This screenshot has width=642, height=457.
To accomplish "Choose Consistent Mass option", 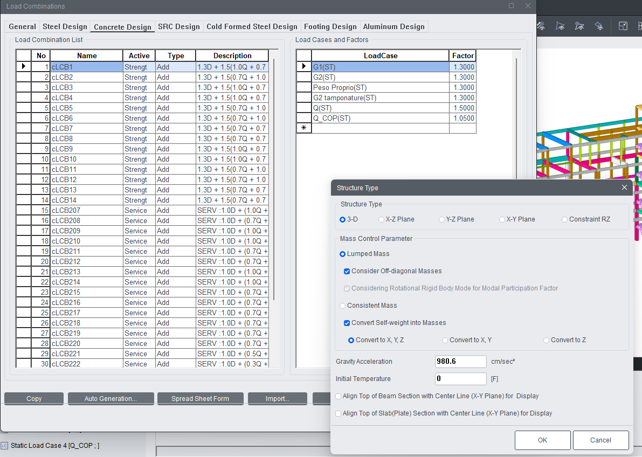I will 342,305.
